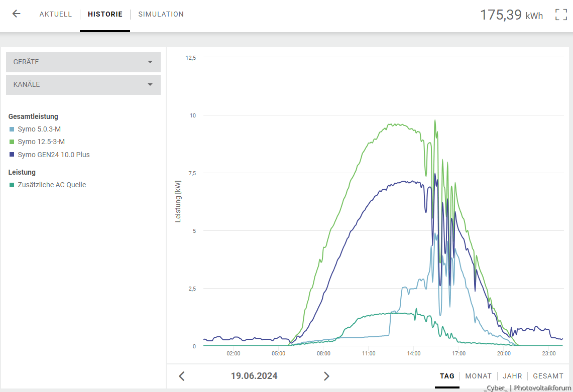Click the arrow on the KANÄLE selector

click(x=150, y=85)
